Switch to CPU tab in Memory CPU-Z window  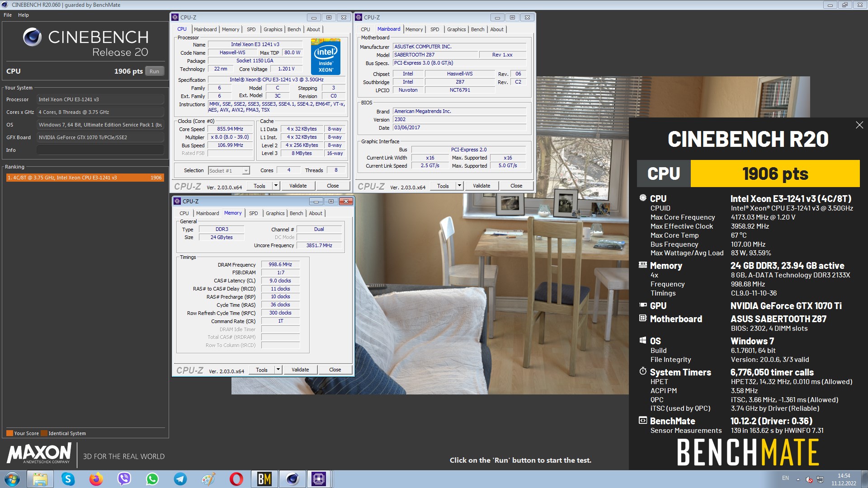coord(184,213)
